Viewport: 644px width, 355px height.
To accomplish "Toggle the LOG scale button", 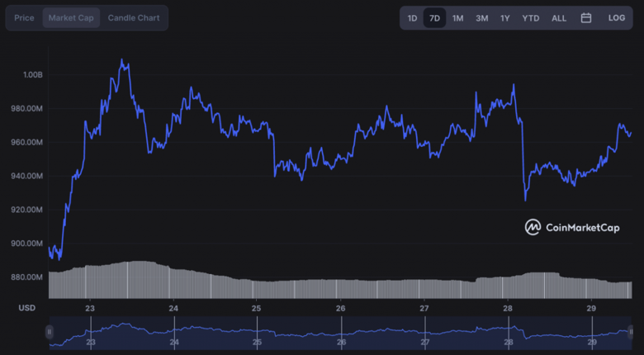I will [x=617, y=17].
